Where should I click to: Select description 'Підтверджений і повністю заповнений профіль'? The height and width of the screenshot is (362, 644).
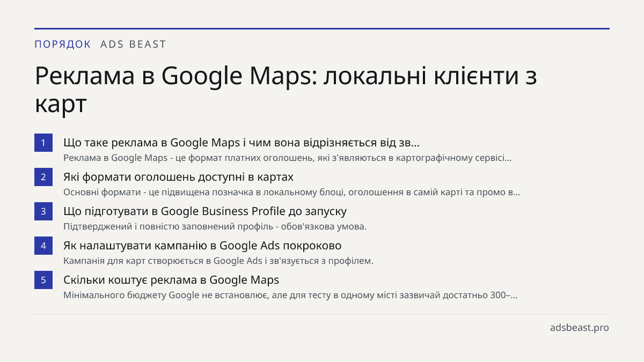[215, 226]
